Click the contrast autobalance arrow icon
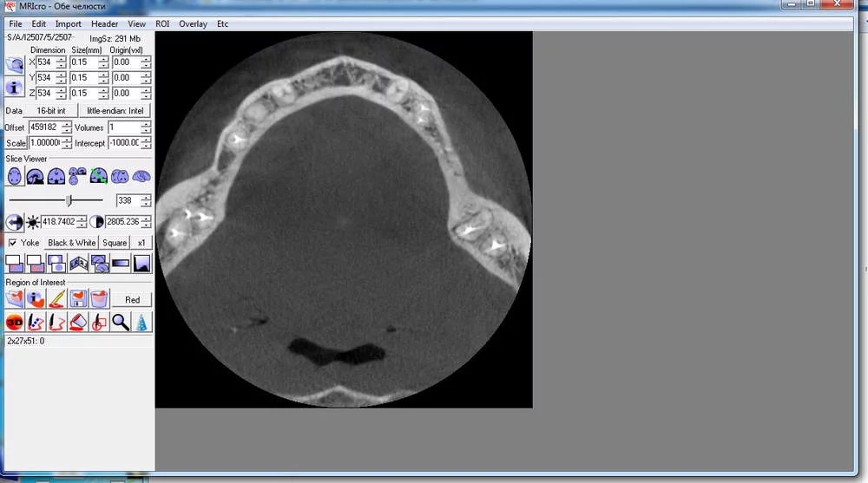The image size is (868, 483). pyautogui.click(x=15, y=222)
